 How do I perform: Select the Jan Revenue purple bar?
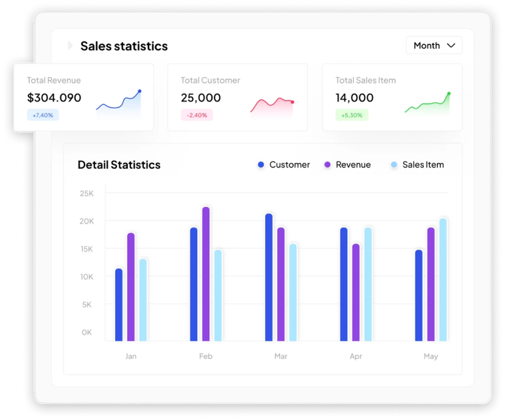[131, 287]
